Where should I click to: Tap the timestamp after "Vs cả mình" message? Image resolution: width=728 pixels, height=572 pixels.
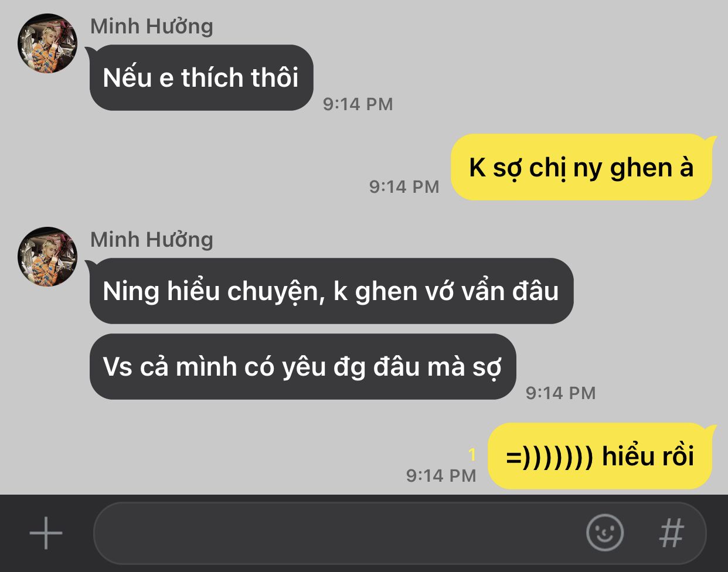pyautogui.click(x=560, y=393)
